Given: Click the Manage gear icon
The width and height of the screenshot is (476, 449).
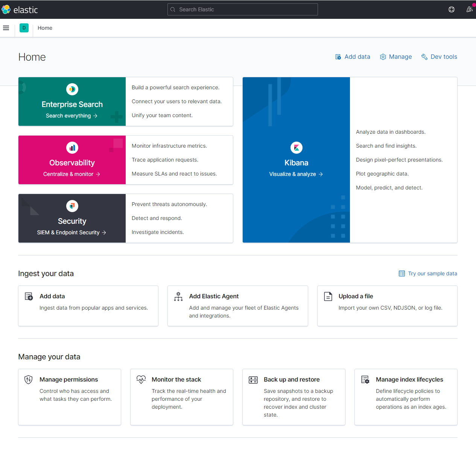Looking at the screenshot, I should pyautogui.click(x=383, y=57).
